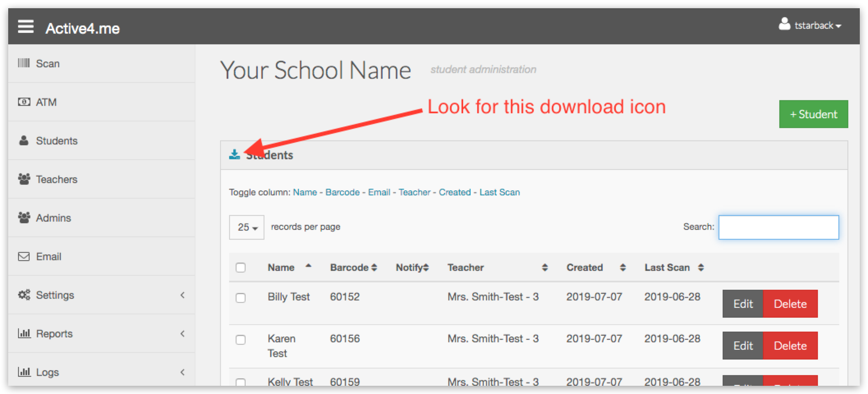Sort by Name column arrow
Screen dimensions: 868x394
(308, 266)
